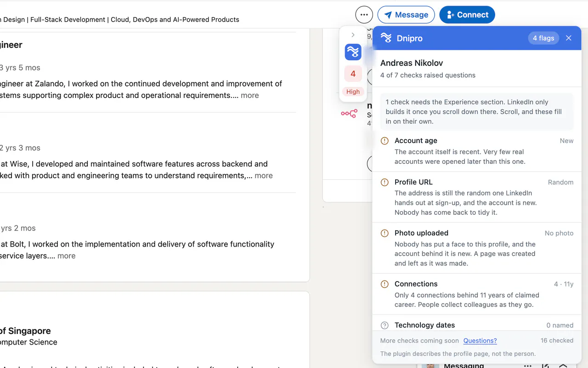Screen dimensions: 588x368
Task: Collapse the side widget with the chevron arrow
Action: 353,35
